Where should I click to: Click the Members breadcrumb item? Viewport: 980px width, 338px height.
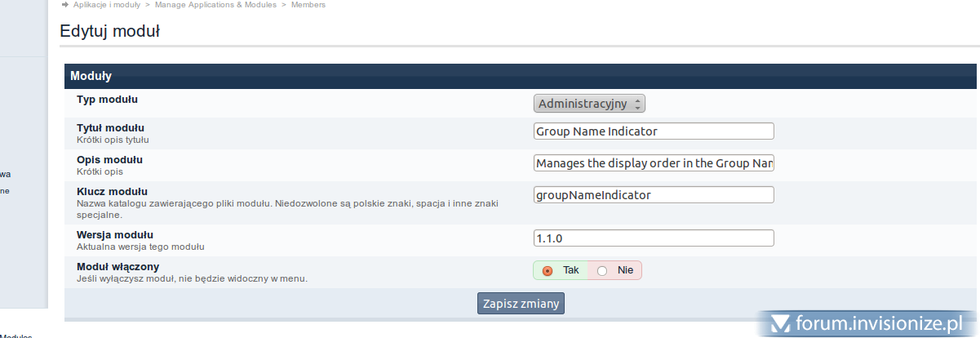click(x=308, y=5)
